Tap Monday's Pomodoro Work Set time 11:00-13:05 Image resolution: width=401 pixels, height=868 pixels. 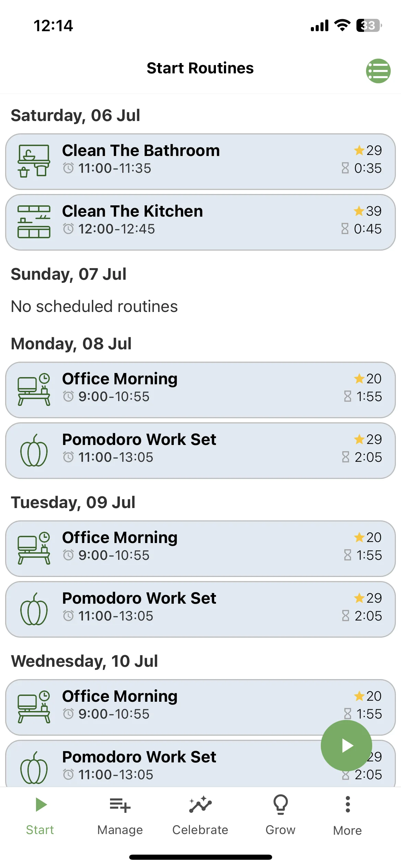point(116,457)
